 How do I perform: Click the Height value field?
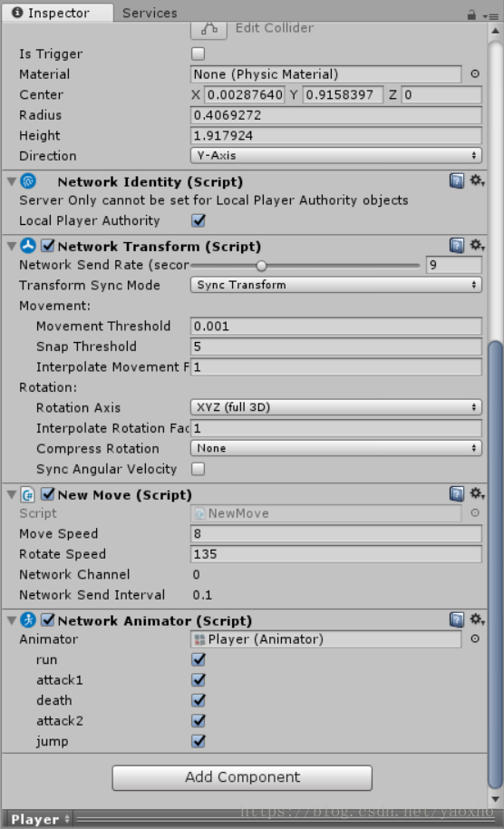tap(336, 135)
